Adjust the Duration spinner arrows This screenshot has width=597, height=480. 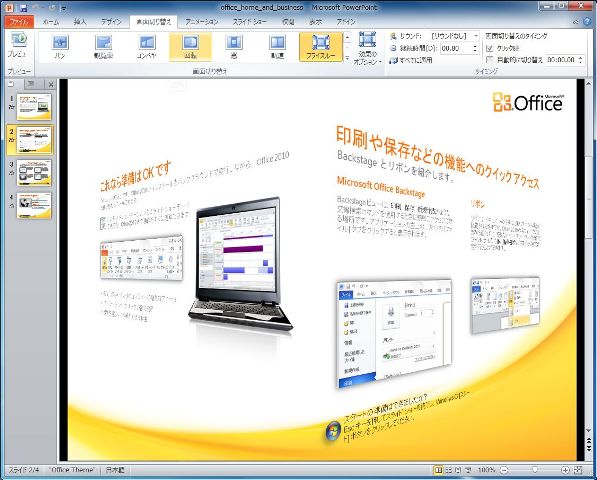475,48
